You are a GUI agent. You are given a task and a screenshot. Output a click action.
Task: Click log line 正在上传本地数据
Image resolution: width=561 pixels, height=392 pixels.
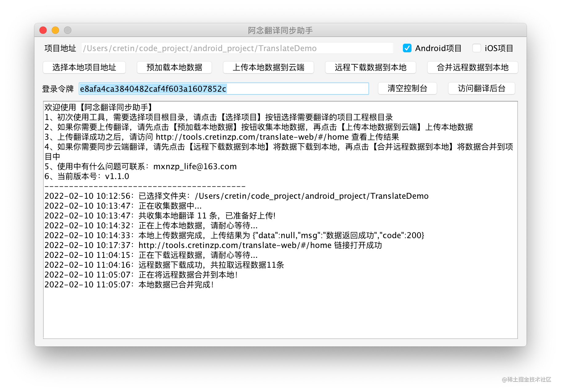[151, 226]
